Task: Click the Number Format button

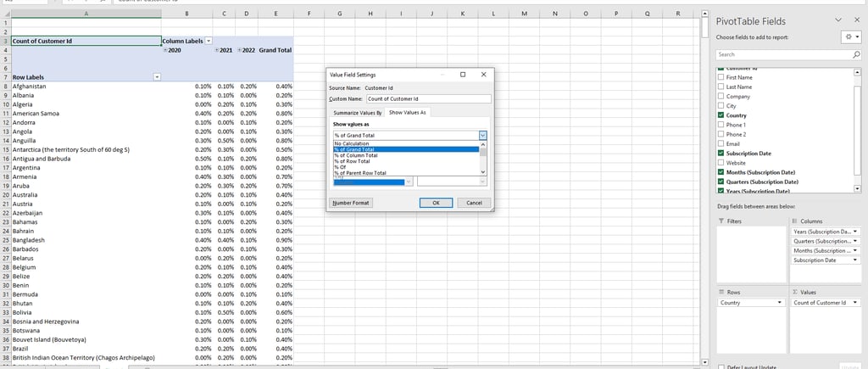Action: (x=351, y=203)
